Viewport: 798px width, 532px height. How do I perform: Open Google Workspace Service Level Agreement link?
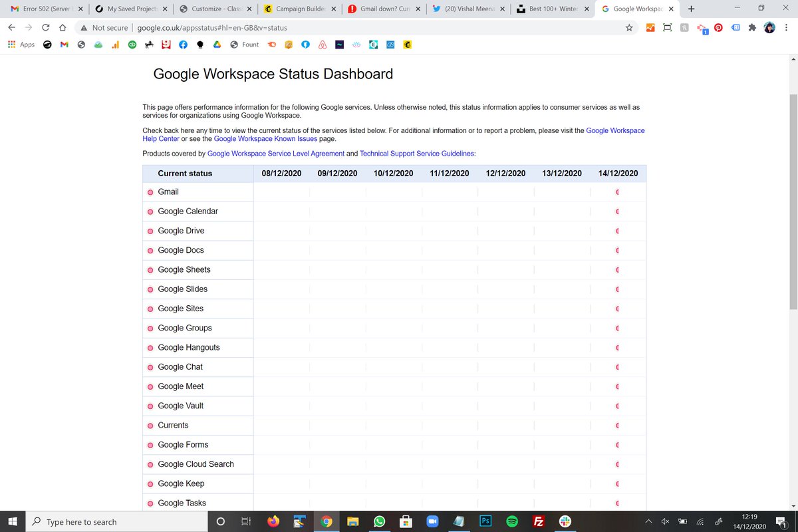(x=276, y=154)
